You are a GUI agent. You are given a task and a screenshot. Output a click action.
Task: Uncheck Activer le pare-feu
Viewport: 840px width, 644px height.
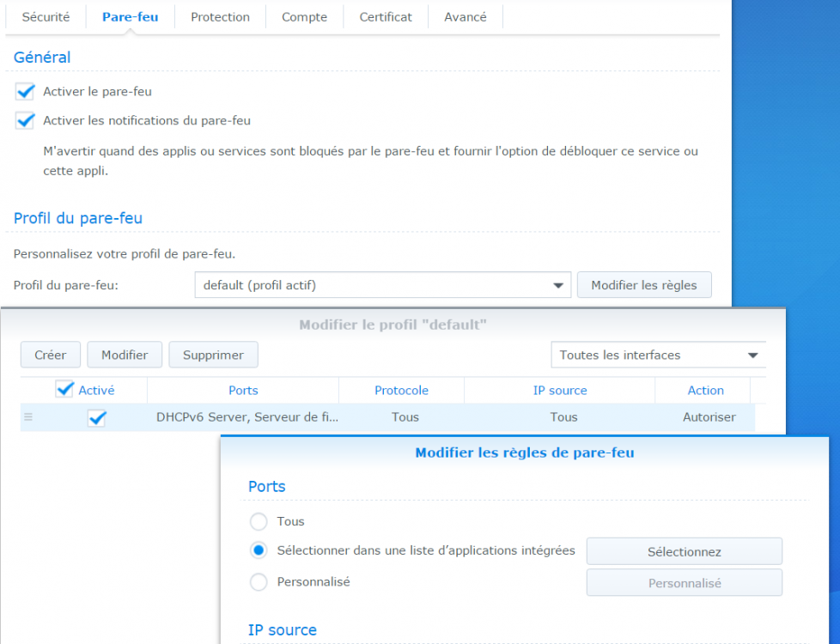(25, 92)
